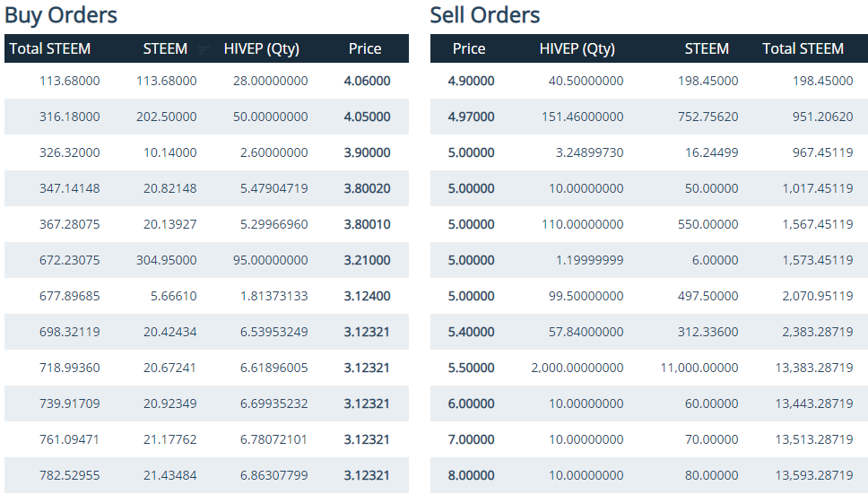The height and width of the screenshot is (503, 868).
Task: Click the STEEM amount 202.50000 in Buy Orders
Action: [167, 117]
